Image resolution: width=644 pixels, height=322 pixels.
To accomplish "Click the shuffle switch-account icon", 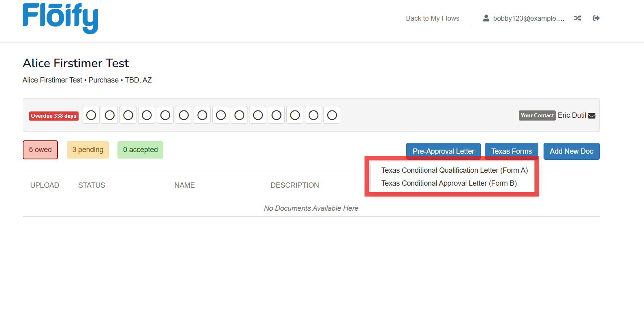I will [578, 18].
